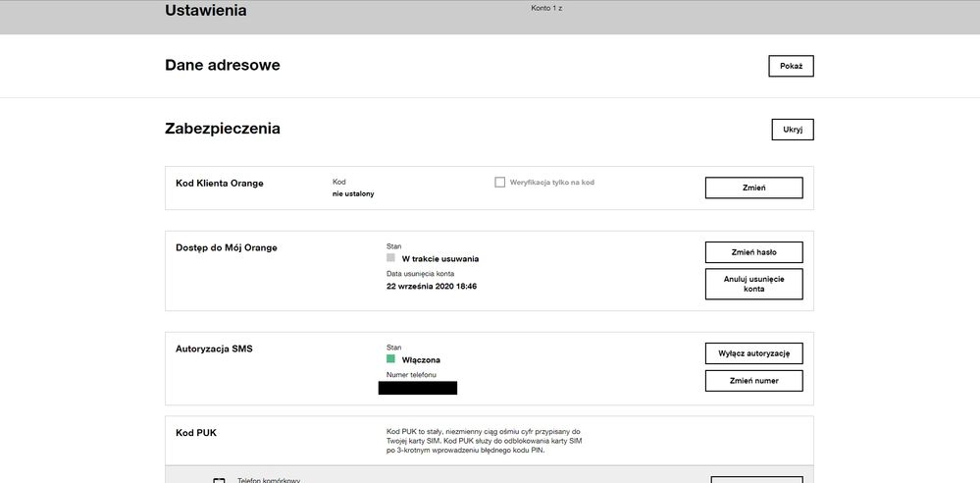Click the 'Ustawienia' page heading
The width and height of the screenshot is (980, 483).
[x=206, y=12]
